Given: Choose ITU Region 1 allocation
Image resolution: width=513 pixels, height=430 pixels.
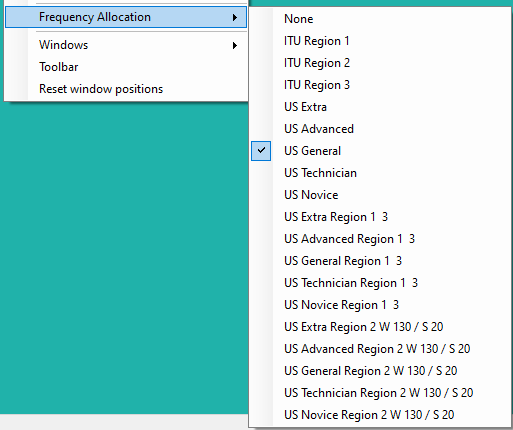Looking at the screenshot, I should point(380,41).
